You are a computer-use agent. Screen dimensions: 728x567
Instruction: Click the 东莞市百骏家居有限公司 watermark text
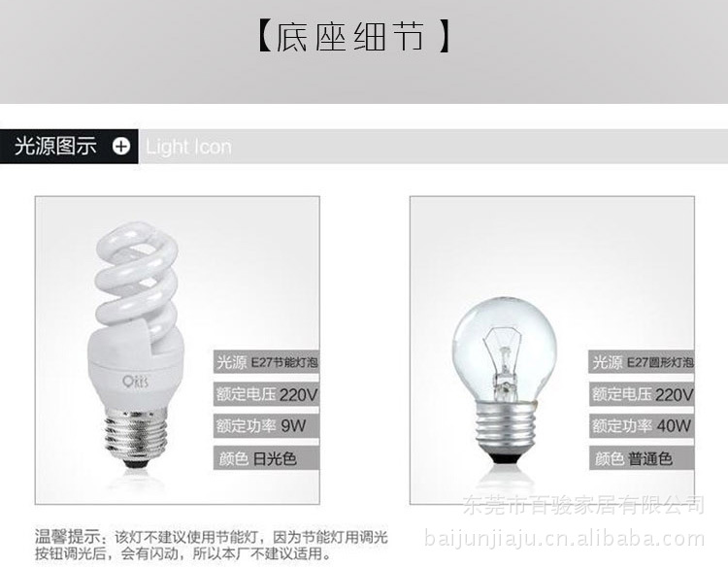(583, 505)
